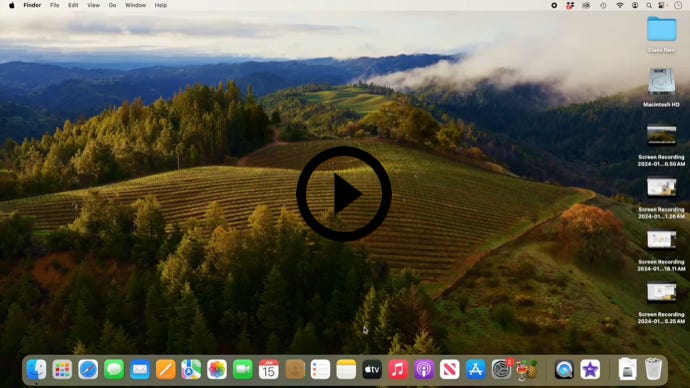Screen dimensions: 690x388
Task: Open the Music app in the Dock
Action: pos(398,369)
